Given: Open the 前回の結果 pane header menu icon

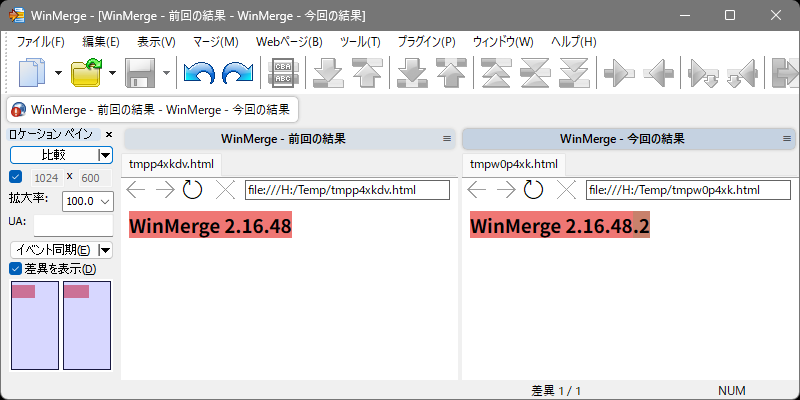Looking at the screenshot, I should pos(447,139).
